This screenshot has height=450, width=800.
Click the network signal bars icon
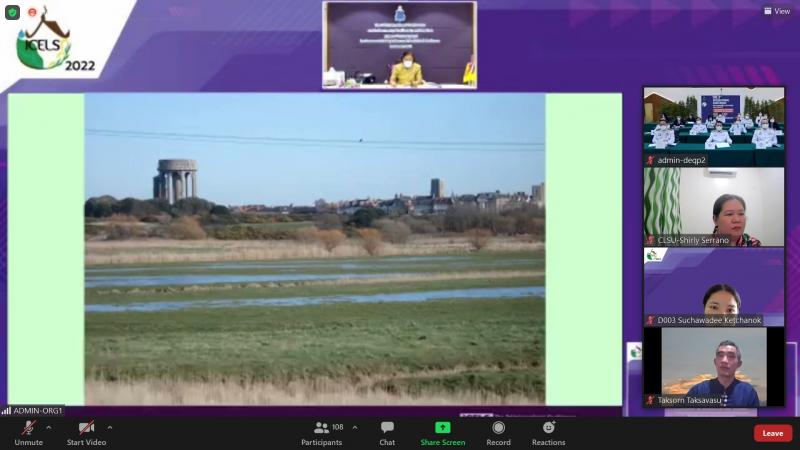(6, 410)
